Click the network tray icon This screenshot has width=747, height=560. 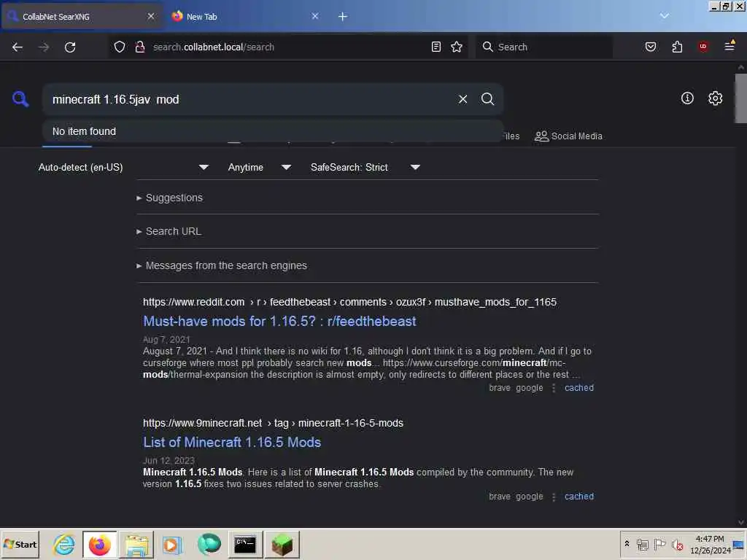[x=643, y=544]
